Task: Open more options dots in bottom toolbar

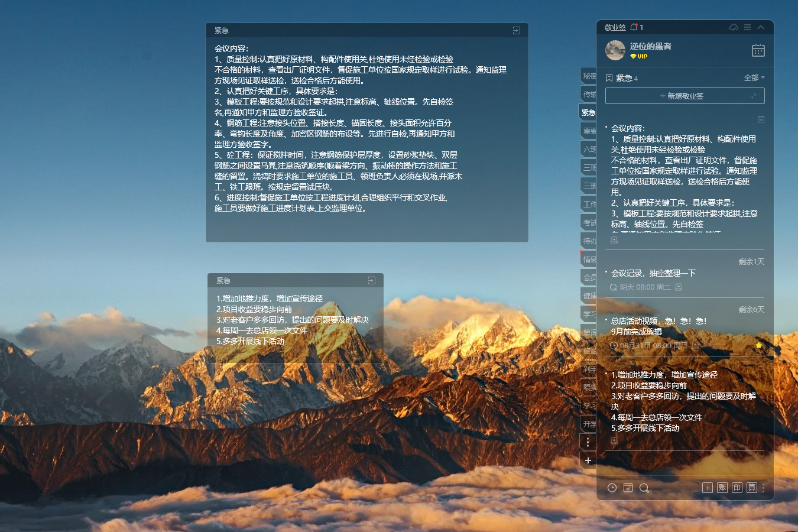Action: click(763, 488)
